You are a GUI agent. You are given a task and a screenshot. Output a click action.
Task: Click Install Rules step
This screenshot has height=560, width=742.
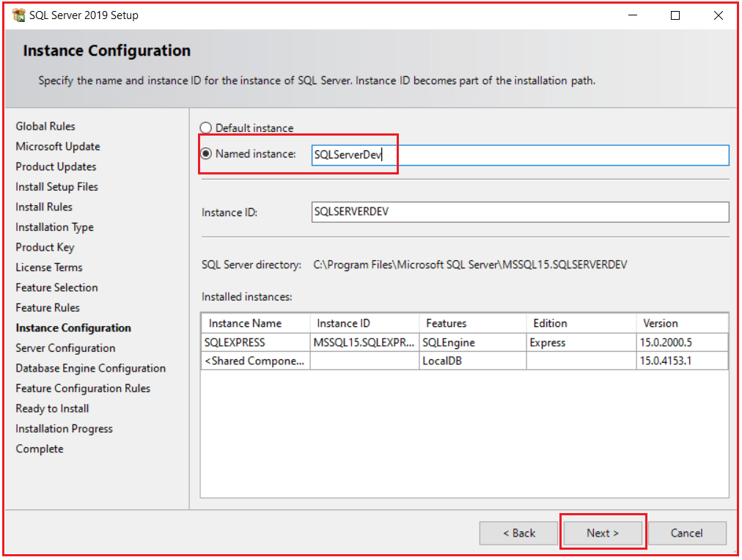point(44,207)
